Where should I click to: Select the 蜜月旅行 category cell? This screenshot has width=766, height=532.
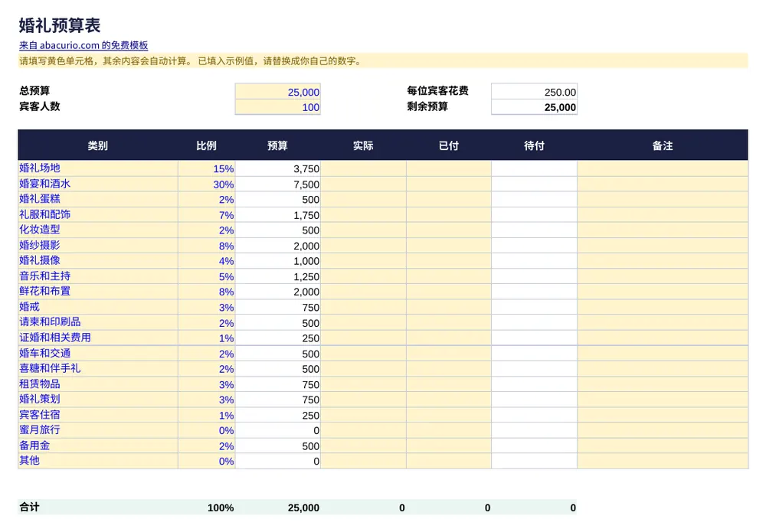(98, 430)
